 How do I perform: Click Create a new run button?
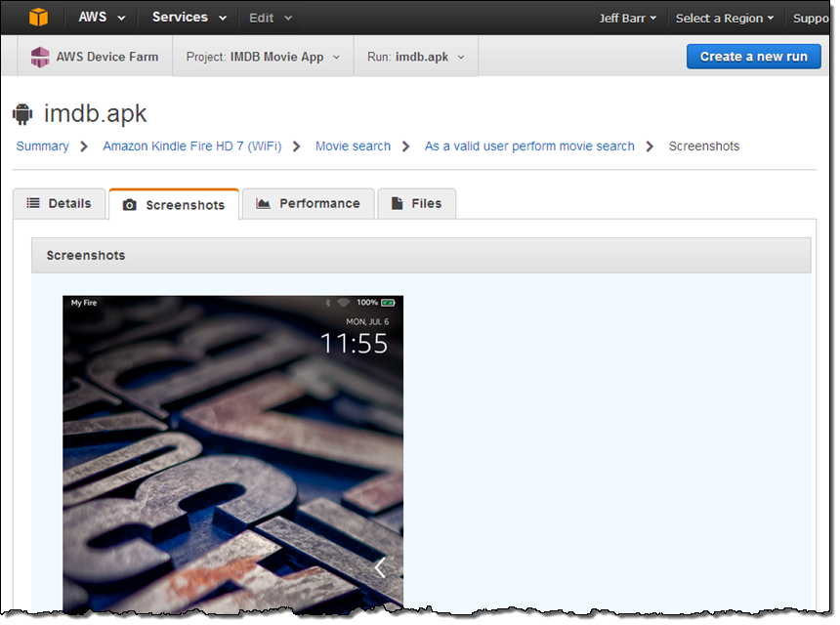click(x=753, y=57)
